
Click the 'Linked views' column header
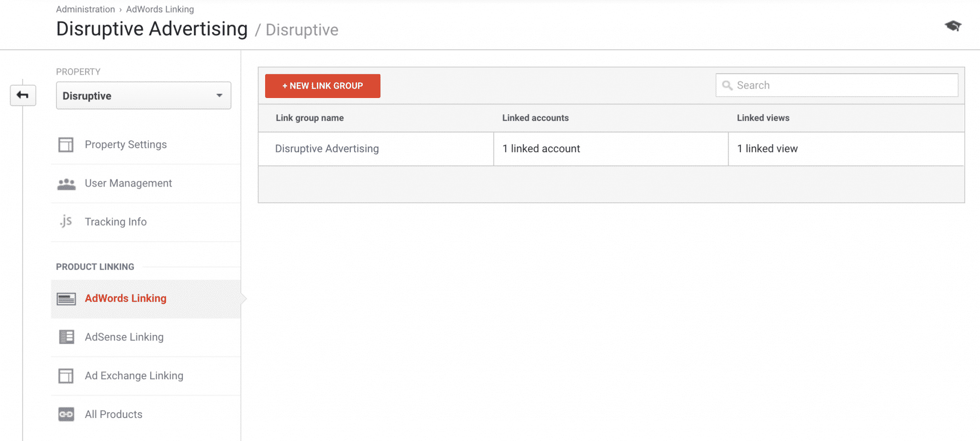tap(763, 118)
